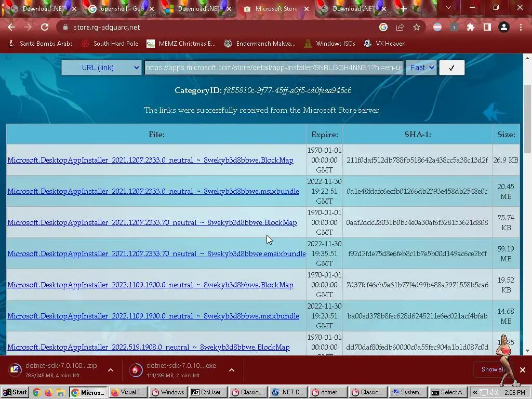The height and width of the screenshot is (399, 532).
Task: Close the openshell Google tab
Action: click(151, 9)
